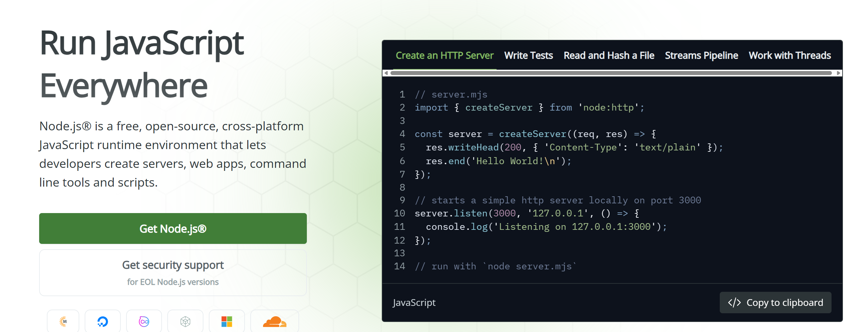The height and width of the screenshot is (332, 868).
Task: Click the code brackets icon beside Copy
Action: pyautogui.click(x=734, y=302)
